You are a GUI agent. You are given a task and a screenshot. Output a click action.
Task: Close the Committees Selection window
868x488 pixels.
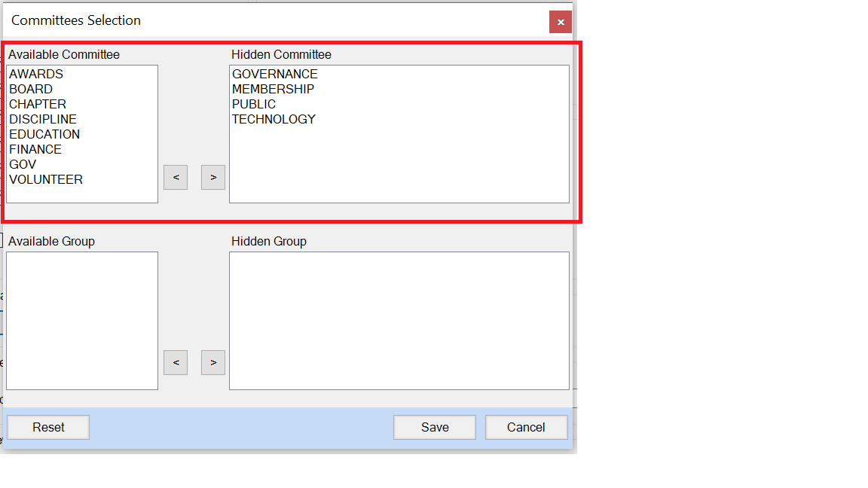560,23
